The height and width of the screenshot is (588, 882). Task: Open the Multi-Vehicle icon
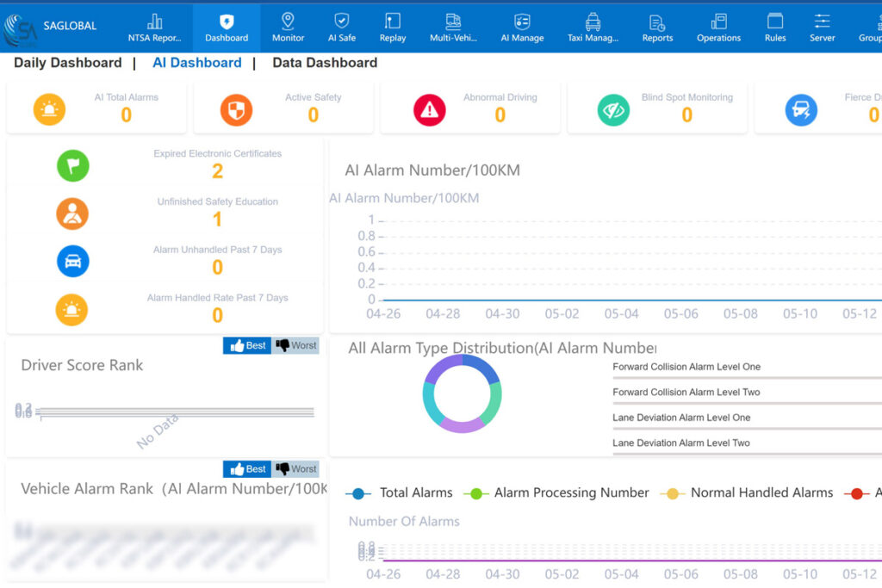point(453,22)
